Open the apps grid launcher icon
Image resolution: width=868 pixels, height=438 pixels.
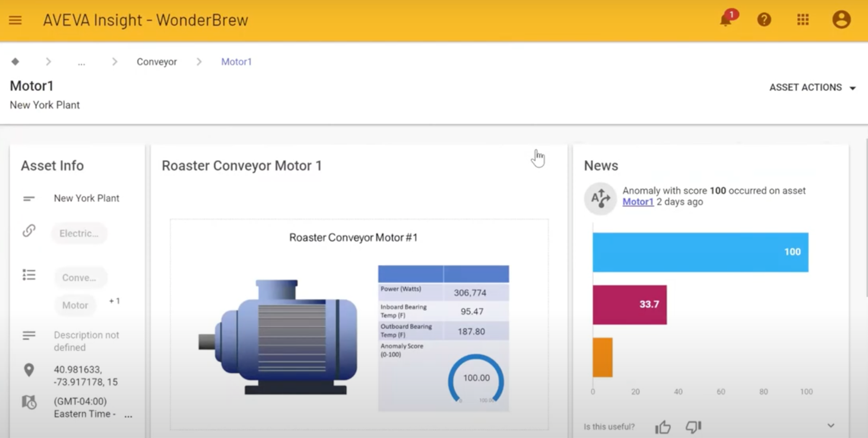click(x=803, y=20)
